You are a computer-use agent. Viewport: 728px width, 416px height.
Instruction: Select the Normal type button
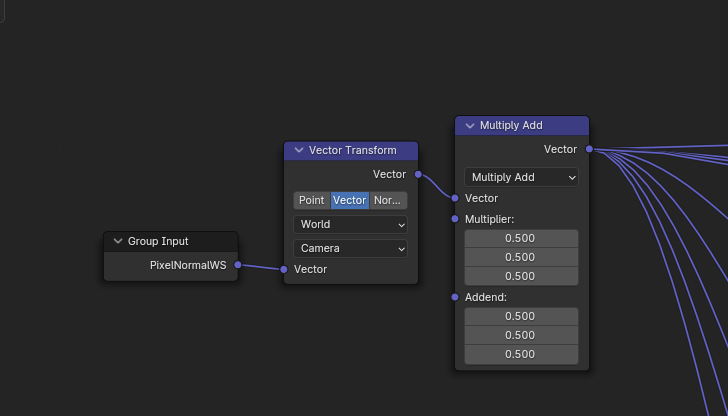(387, 200)
